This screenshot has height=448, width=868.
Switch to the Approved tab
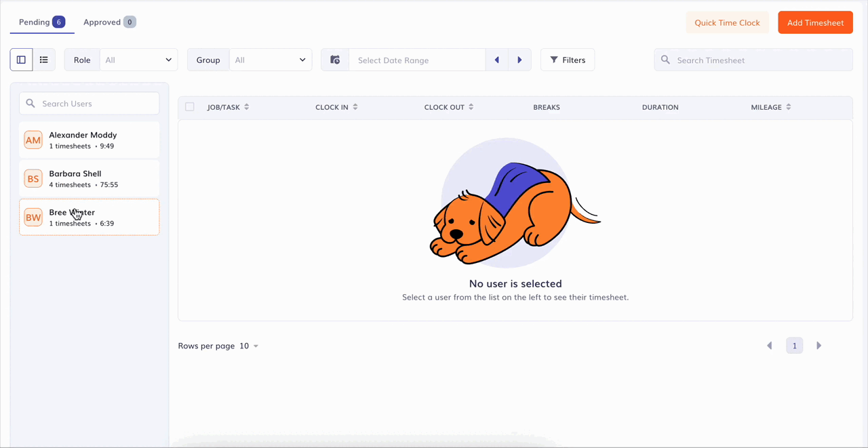click(x=108, y=22)
